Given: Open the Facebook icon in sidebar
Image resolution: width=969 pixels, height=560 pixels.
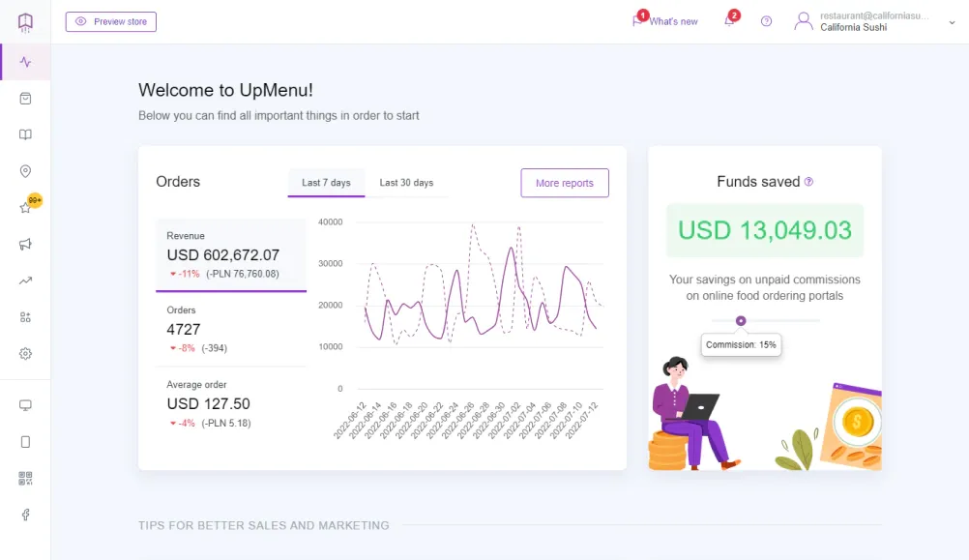Looking at the screenshot, I should click(x=25, y=515).
